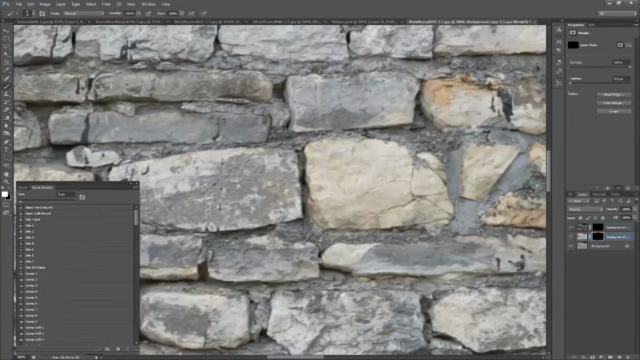Open the Window menu
The width and height of the screenshot is (640, 360).
(x=148, y=4)
